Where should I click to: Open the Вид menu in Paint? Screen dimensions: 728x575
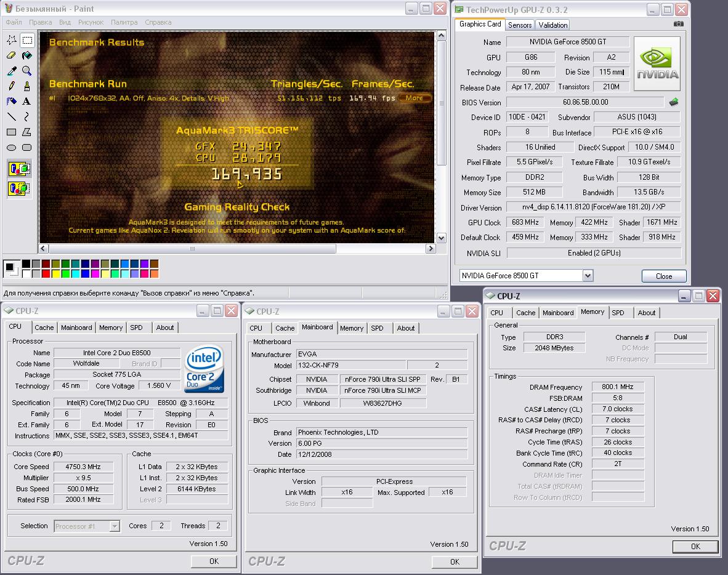[x=65, y=22]
